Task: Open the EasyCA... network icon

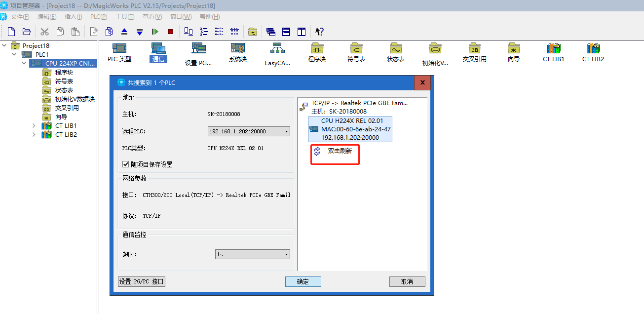Action: (277, 54)
